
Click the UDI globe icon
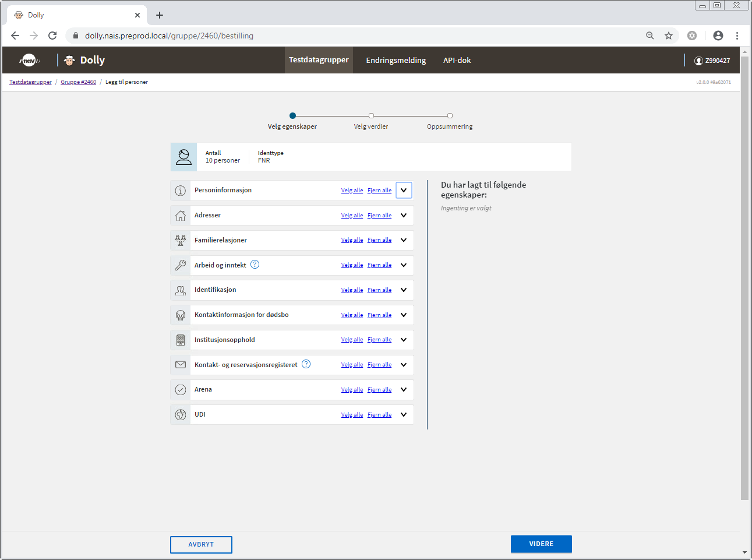[181, 415]
